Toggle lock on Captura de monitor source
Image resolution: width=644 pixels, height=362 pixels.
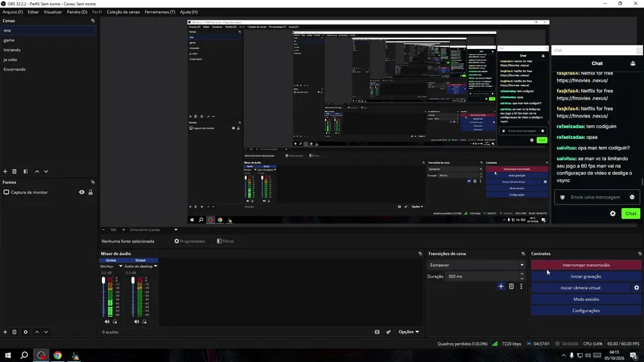point(91,192)
